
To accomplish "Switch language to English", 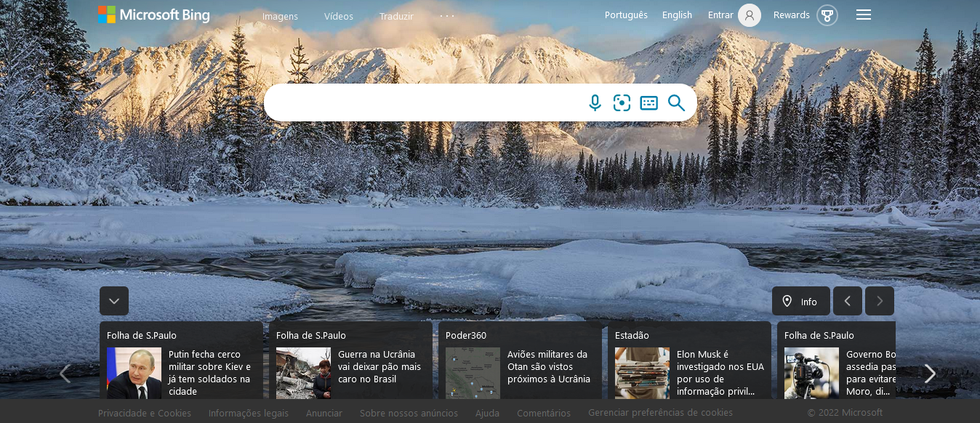I will (677, 15).
